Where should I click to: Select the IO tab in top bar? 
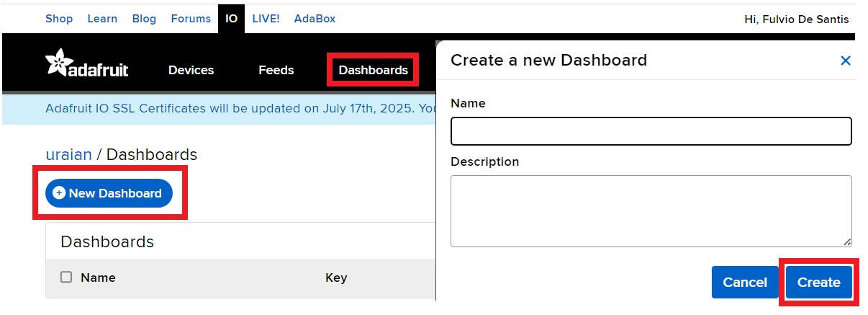(x=231, y=19)
